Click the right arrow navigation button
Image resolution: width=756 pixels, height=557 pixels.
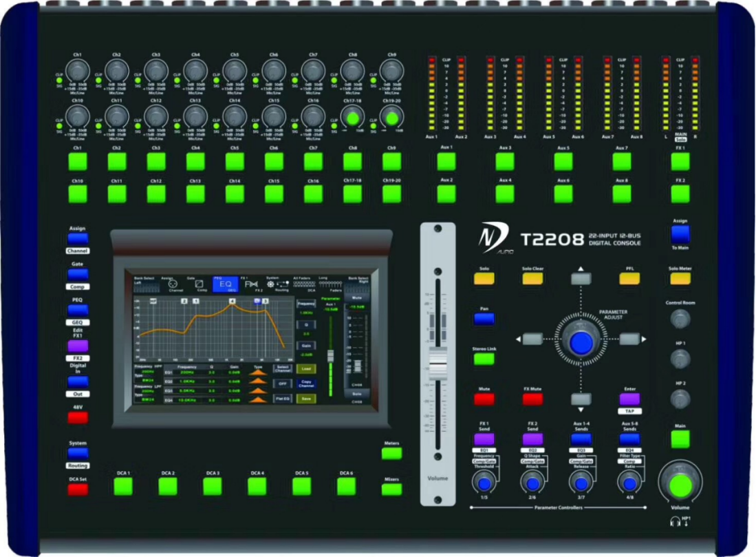click(x=629, y=339)
